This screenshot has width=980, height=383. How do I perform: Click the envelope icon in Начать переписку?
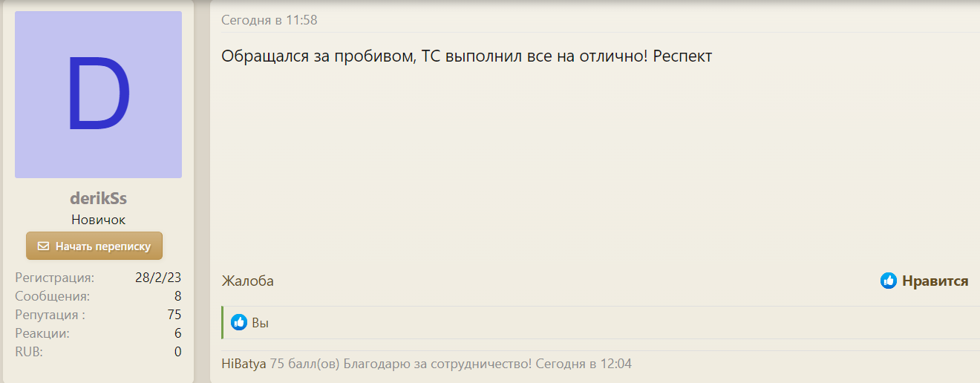click(44, 246)
